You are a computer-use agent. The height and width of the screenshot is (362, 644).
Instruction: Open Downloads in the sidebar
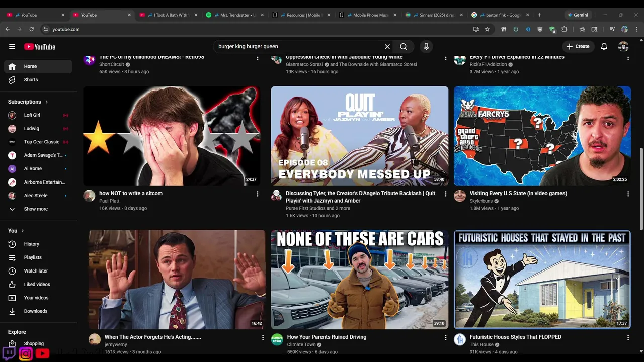(x=39, y=311)
